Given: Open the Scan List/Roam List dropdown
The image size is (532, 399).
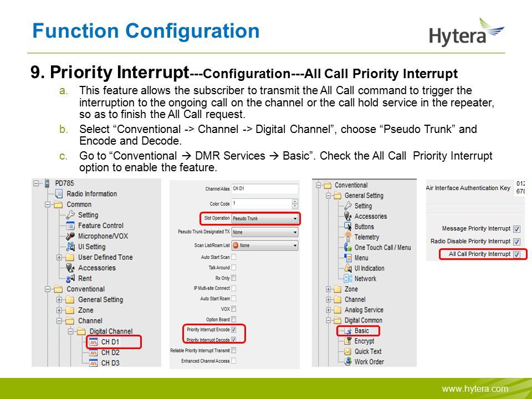Looking at the screenshot, I should click(265, 245).
